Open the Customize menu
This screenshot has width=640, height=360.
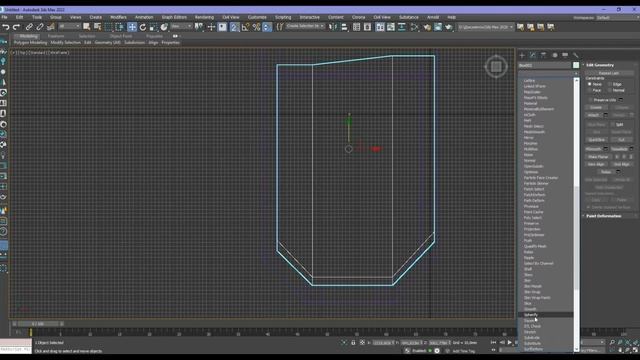pyautogui.click(x=257, y=17)
